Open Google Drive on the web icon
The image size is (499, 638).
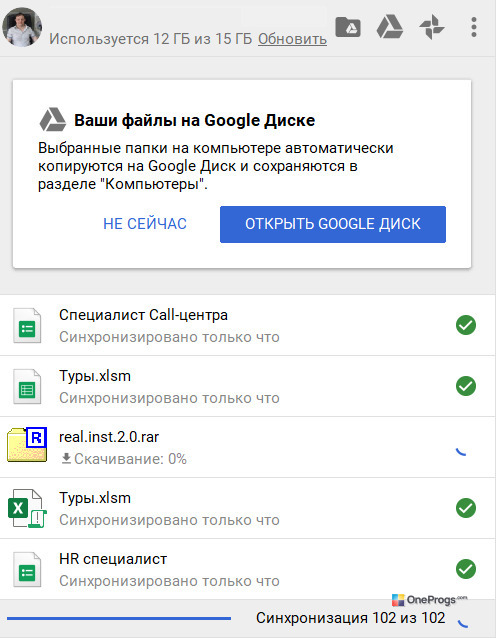[x=390, y=27]
